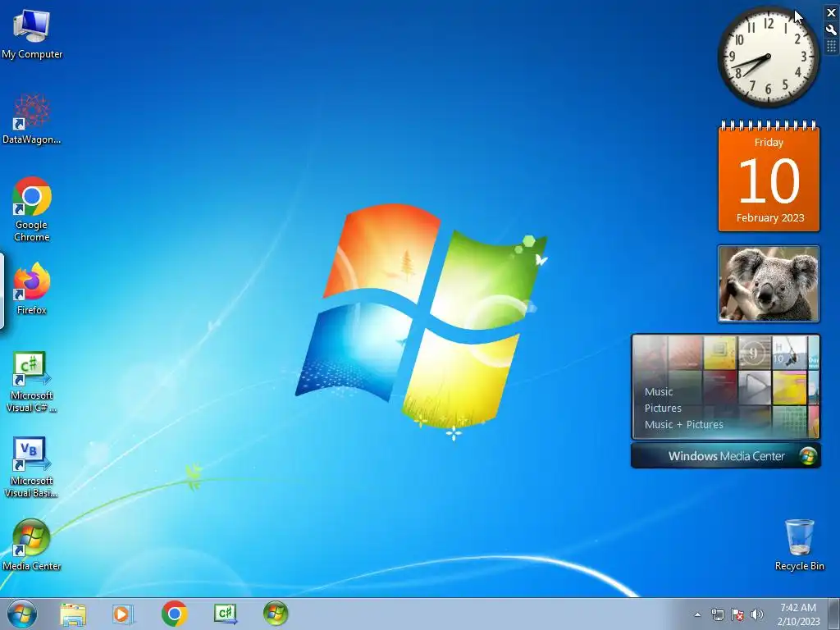
Task: Click the play thumbnail in Media Center gadget
Action: 755,387
